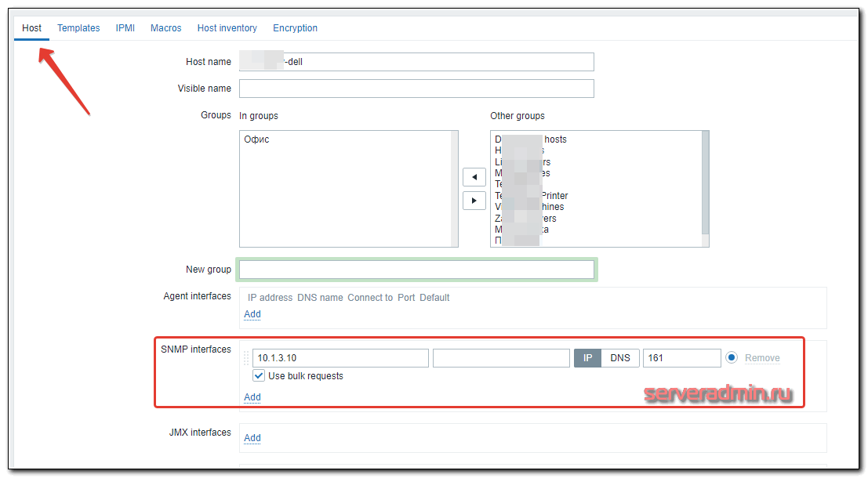The height and width of the screenshot is (478, 868).
Task: Click the New group input field
Action: pos(416,270)
